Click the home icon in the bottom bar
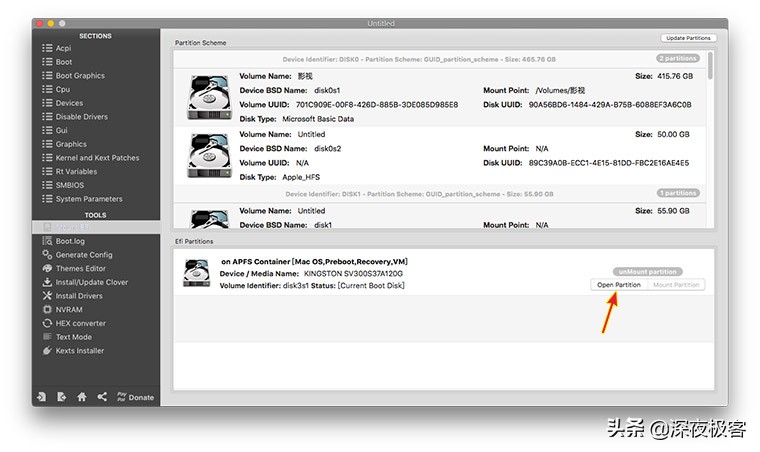The width and height of the screenshot is (760, 452). pos(82,397)
